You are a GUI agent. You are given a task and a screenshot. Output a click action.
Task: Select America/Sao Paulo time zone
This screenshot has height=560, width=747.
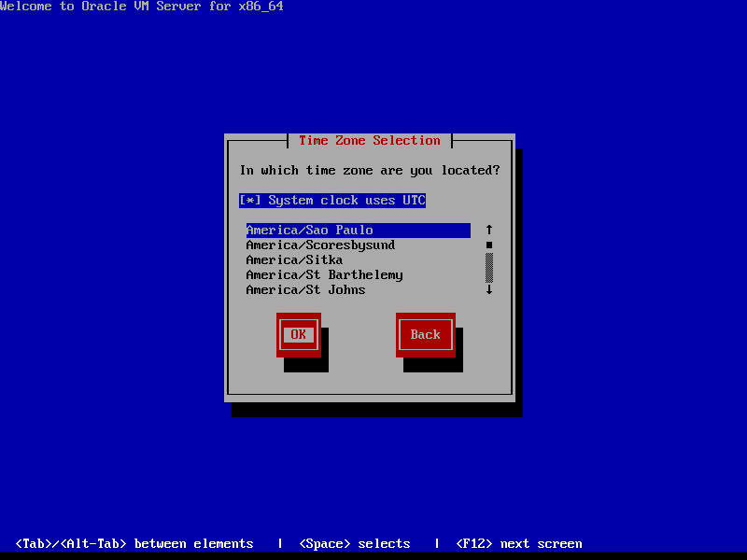tap(310, 231)
